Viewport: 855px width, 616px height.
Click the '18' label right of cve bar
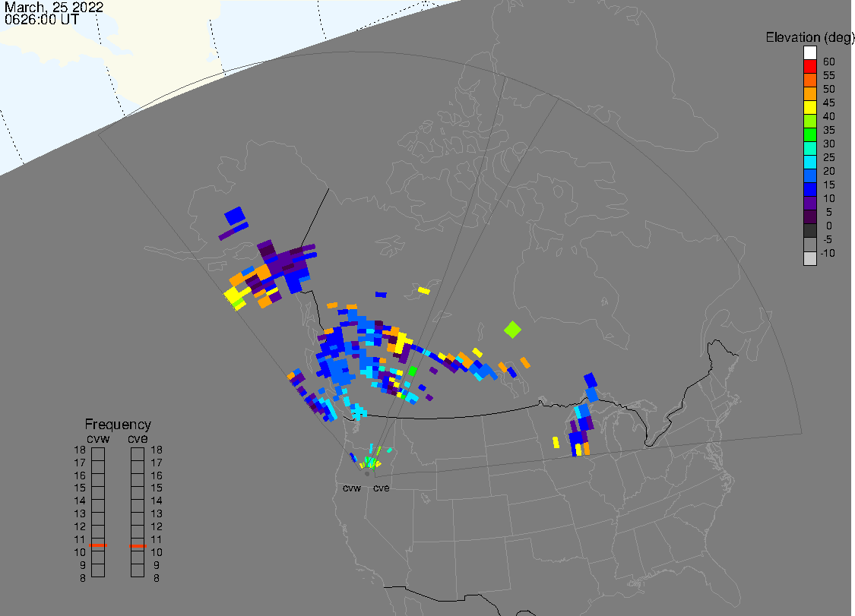[x=157, y=450]
